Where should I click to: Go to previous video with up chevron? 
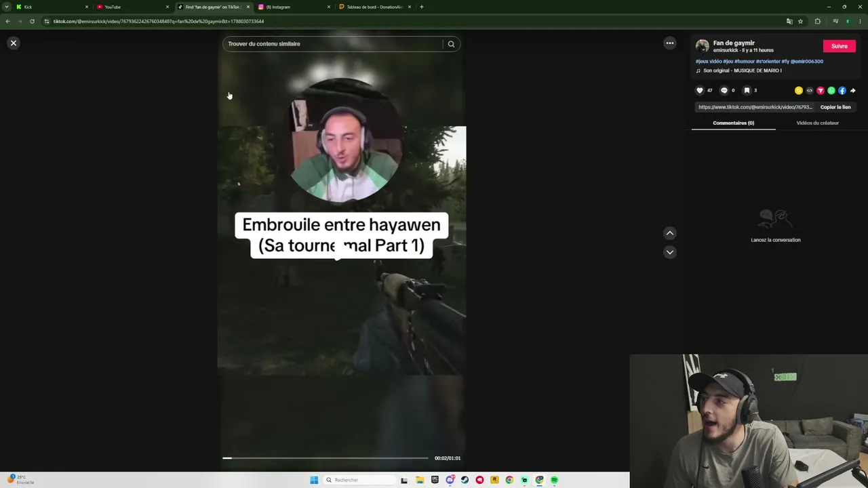pos(670,233)
